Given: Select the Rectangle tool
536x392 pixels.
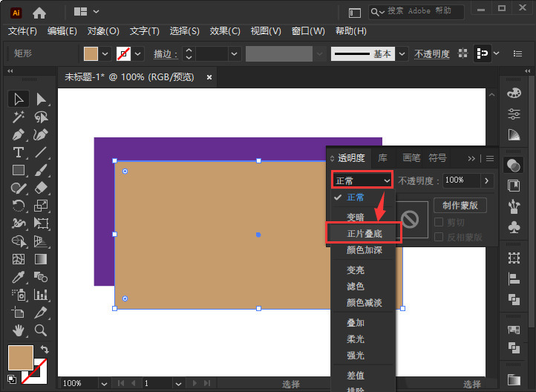Looking at the screenshot, I should click(19, 170).
